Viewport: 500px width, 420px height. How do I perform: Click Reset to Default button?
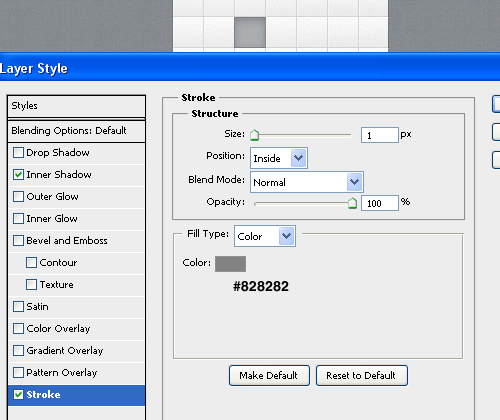[x=362, y=375]
